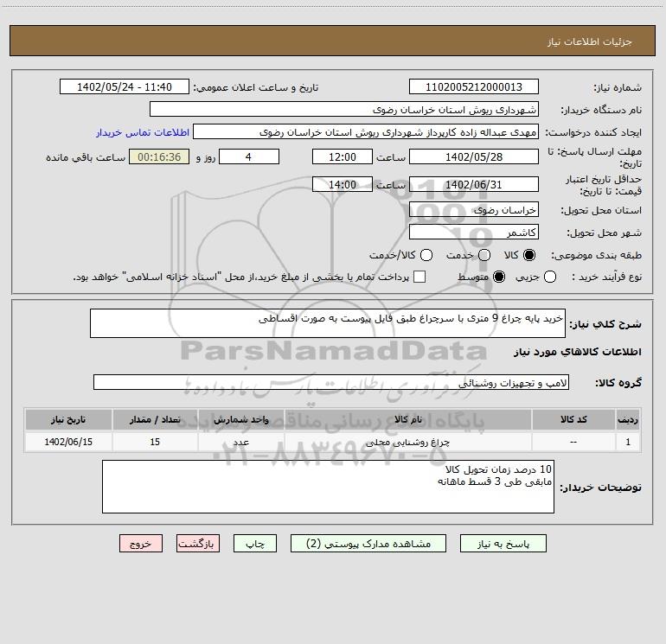Click the استان محل تحویل field خراسان رضوی

474,210
